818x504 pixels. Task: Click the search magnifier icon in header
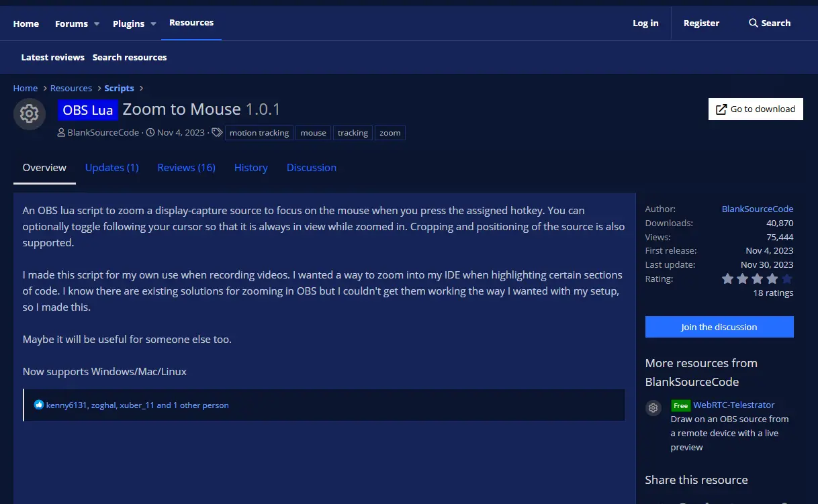click(753, 23)
